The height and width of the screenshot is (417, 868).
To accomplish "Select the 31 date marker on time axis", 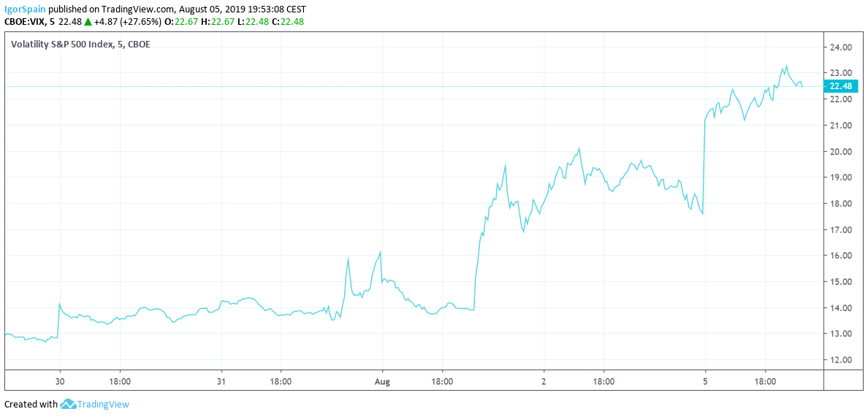I will click(x=221, y=381).
